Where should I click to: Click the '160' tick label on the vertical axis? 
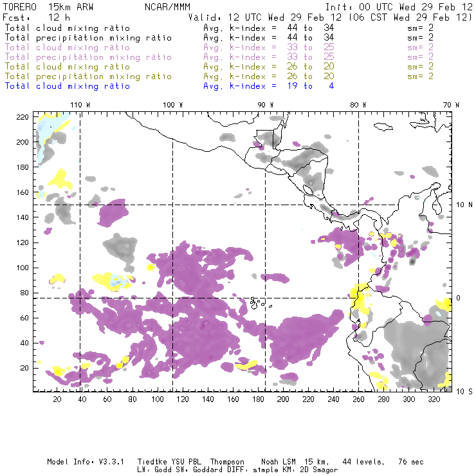[23, 192]
